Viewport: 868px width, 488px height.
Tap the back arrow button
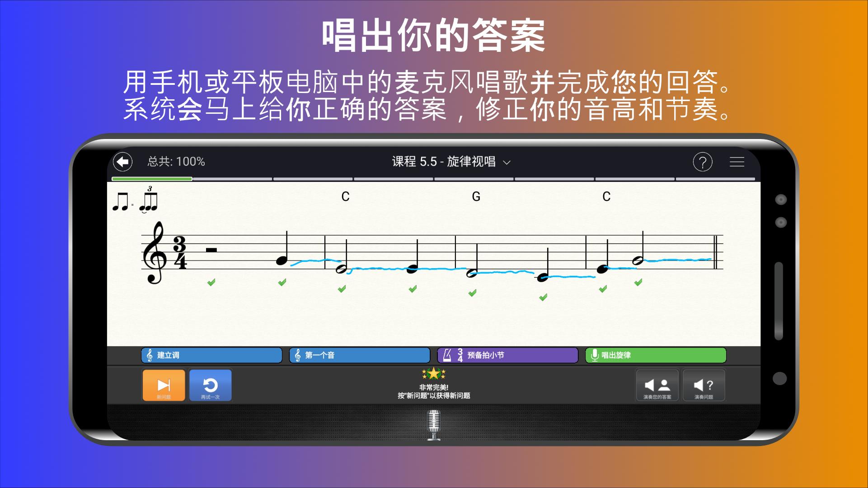click(x=122, y=162)
